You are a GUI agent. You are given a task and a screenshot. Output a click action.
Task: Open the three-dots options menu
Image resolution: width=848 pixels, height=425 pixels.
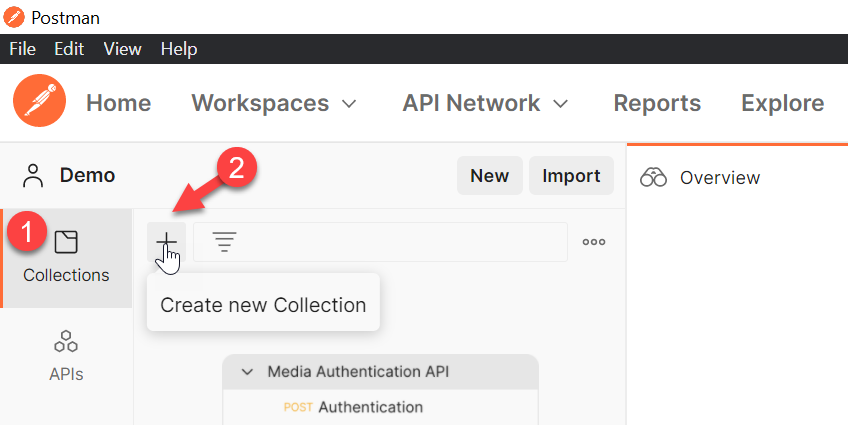pos(594,242)
